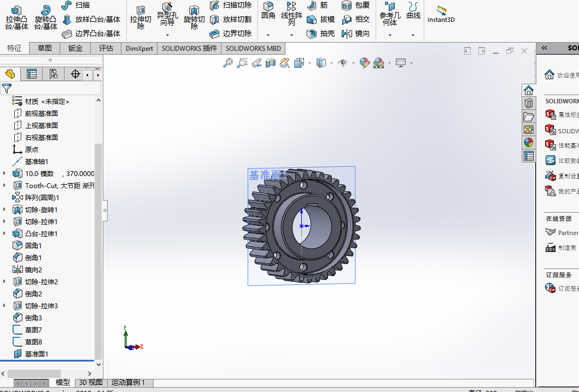This screenshot has width=579, height=392.
Task: Click the 镜向 mirror tool
Action: point(355,33)
